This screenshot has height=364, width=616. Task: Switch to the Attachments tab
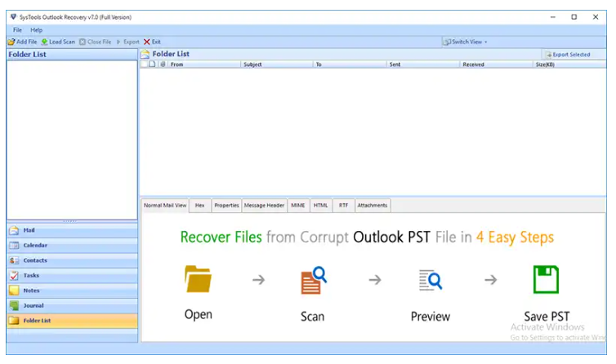pos(373,206)
